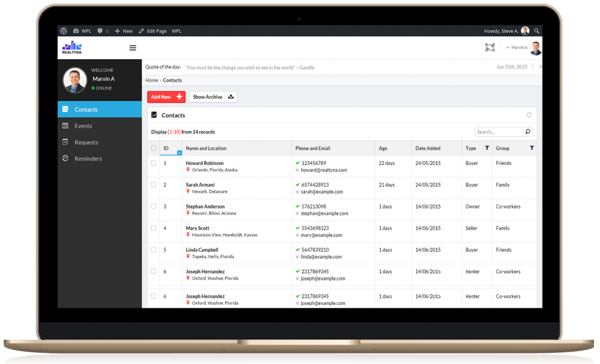Open Events in the sidebar

(83, 126)
